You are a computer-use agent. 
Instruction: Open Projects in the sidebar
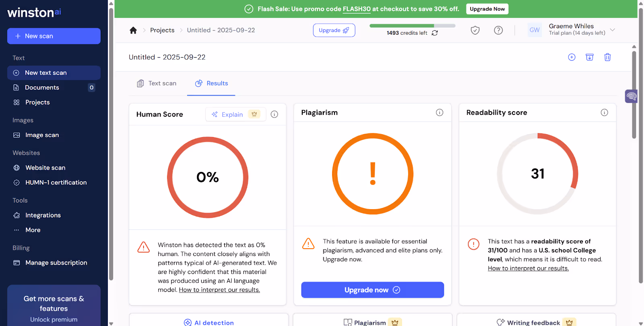tap(54, 102)
